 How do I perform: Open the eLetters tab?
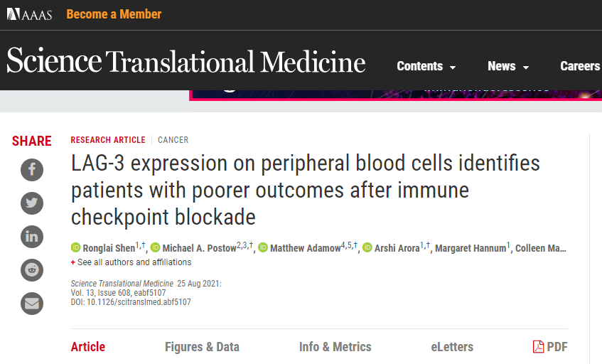452,347
